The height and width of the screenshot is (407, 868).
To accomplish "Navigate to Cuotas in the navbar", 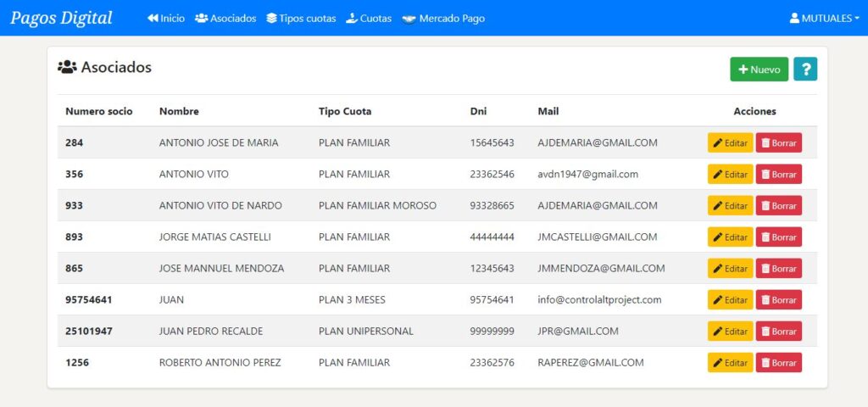I will coord(369,18).
